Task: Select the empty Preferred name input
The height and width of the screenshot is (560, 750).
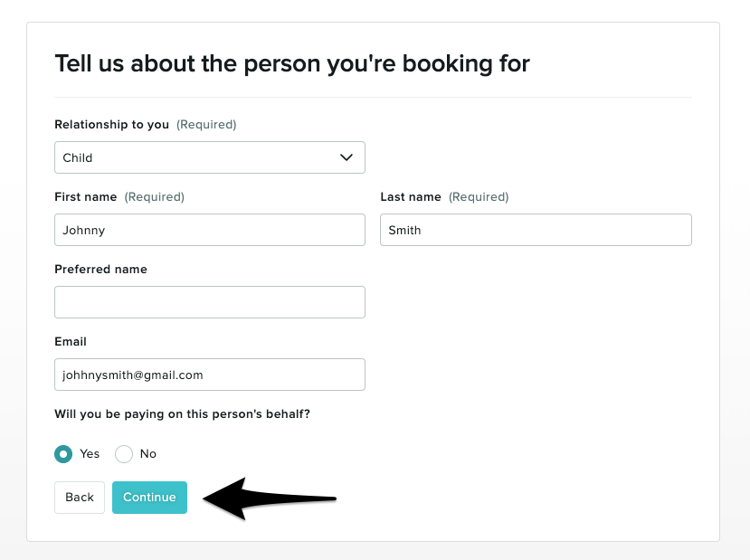Action: tap(209, 302)
